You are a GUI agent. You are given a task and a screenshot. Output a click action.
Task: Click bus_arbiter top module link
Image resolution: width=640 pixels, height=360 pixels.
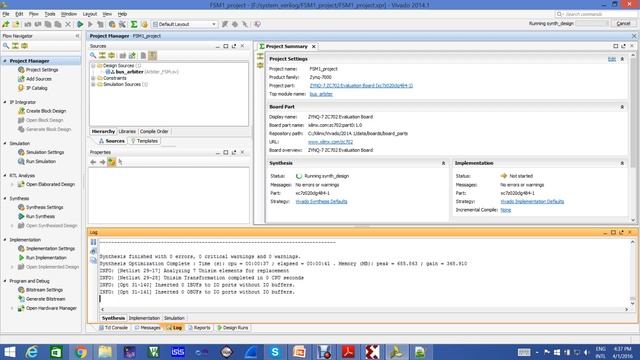click(321, 94)
